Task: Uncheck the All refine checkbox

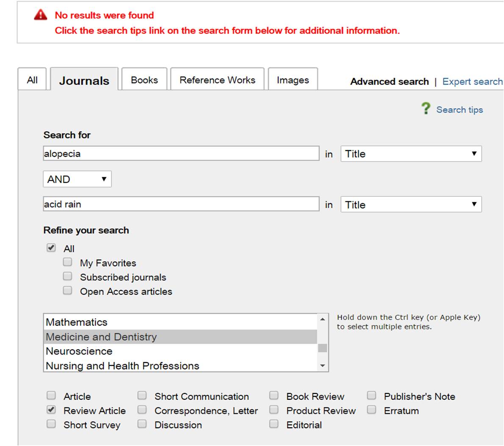Action: click(51, 248)
